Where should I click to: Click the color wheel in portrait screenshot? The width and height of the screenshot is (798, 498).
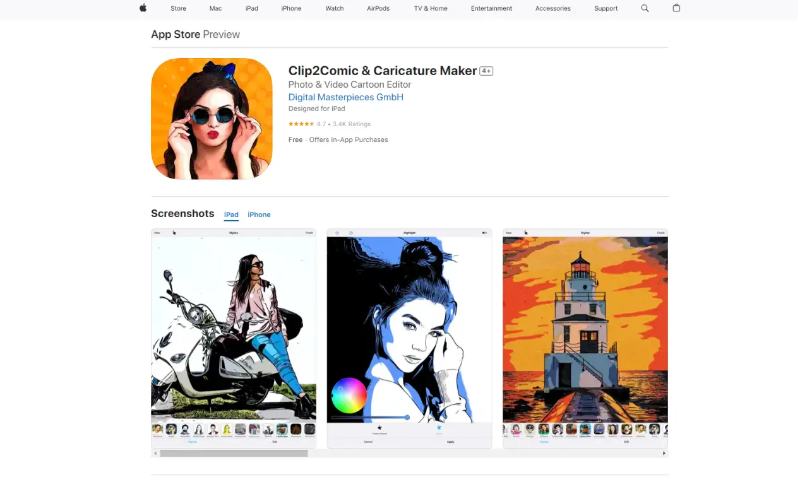tap(349, 395)
